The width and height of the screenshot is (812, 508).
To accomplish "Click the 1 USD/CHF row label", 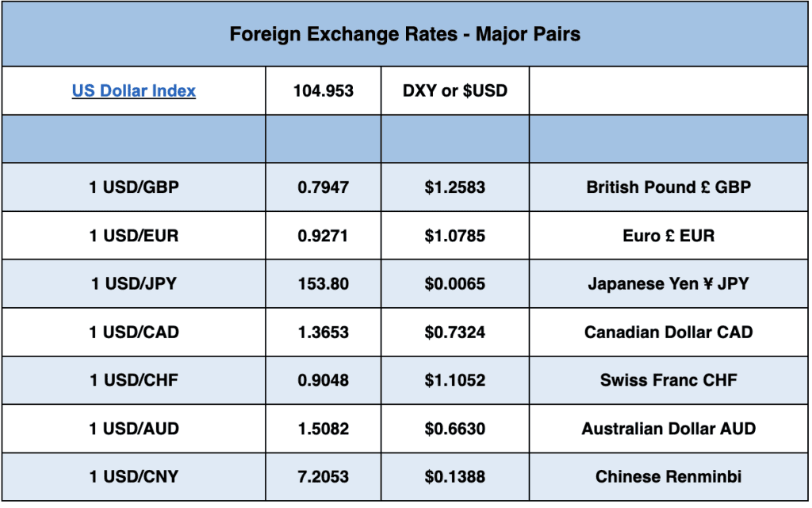I will (134, 380).
